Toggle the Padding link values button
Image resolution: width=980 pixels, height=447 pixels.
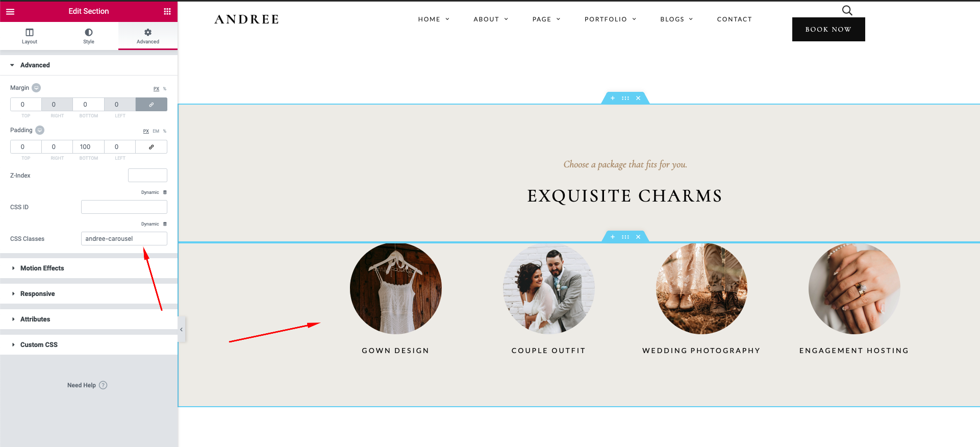point(152,147)
